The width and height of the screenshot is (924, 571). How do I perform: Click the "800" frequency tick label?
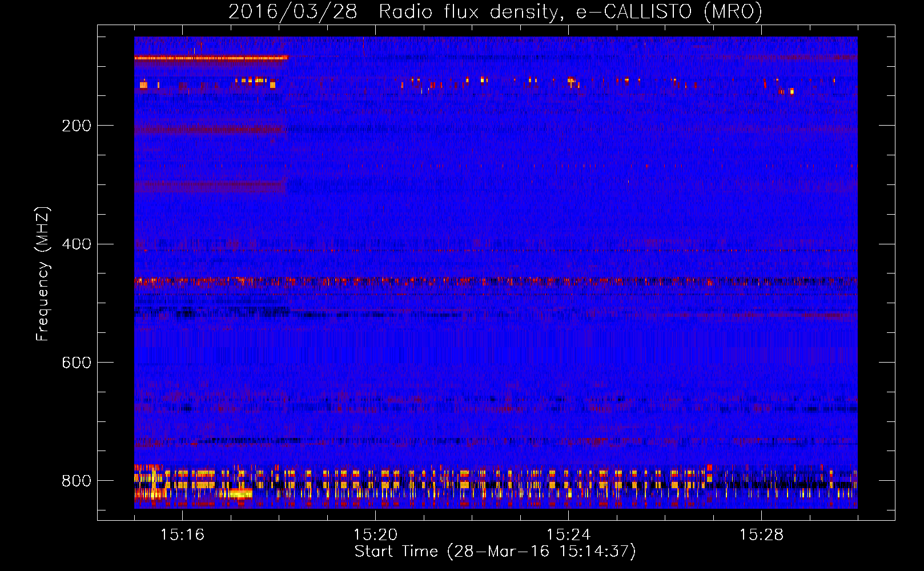pos(76,481)
